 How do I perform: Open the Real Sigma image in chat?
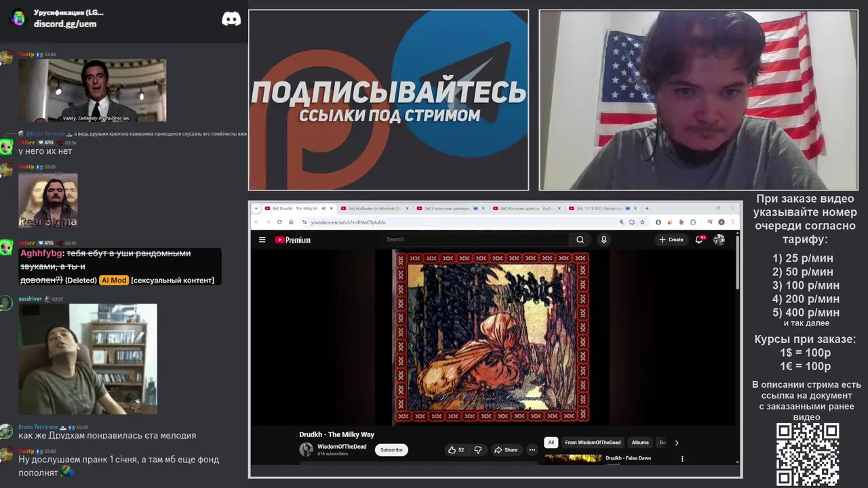(x=48, y=201)
